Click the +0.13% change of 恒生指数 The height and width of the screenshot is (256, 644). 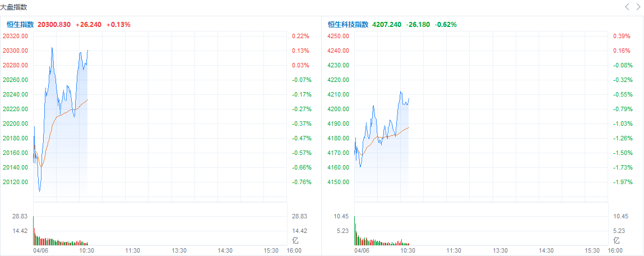point(118,25)
